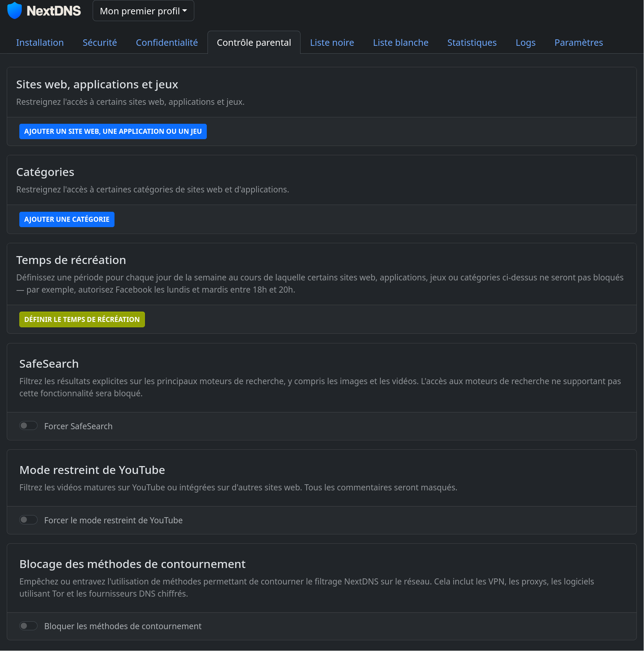Viewport: 644px width, 651px height.
Task: View the Statistiques tab
Action: coord(472,43)
